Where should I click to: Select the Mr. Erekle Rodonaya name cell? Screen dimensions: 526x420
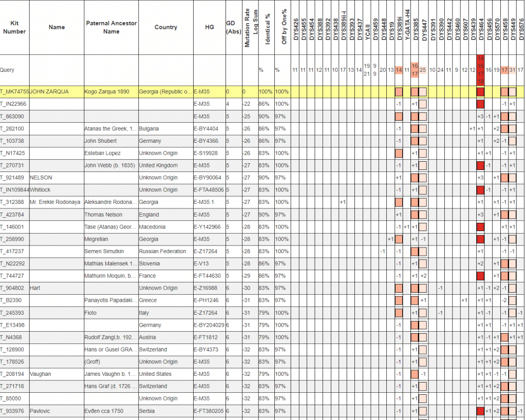tap(55, 202)
